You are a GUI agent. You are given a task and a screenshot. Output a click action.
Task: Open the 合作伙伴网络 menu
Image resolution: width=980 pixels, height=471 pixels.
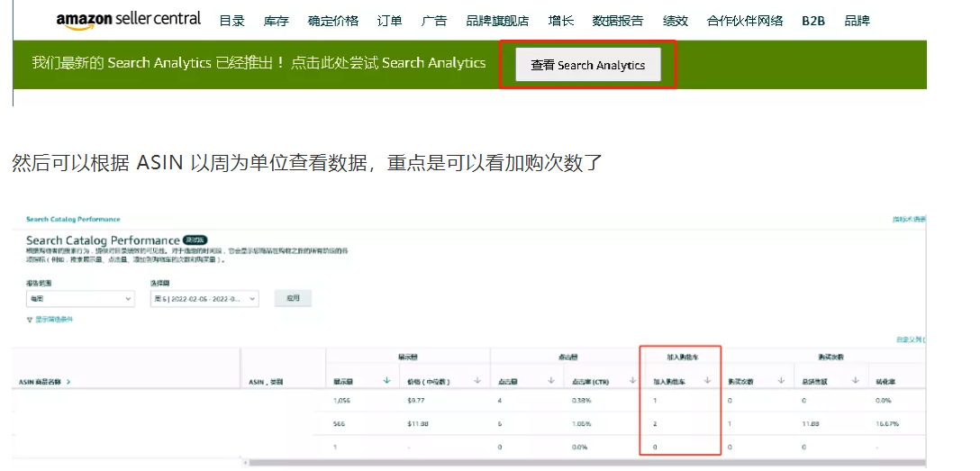(745, 21)
